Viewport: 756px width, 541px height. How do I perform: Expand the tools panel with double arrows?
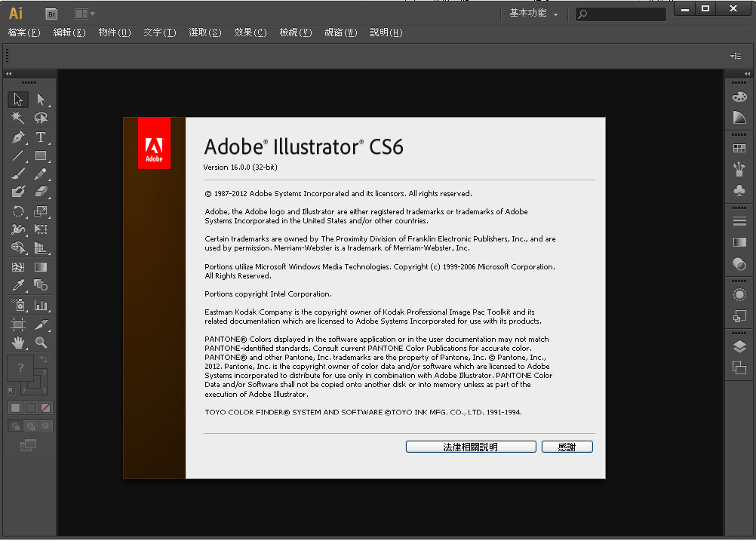pos(9,74)
